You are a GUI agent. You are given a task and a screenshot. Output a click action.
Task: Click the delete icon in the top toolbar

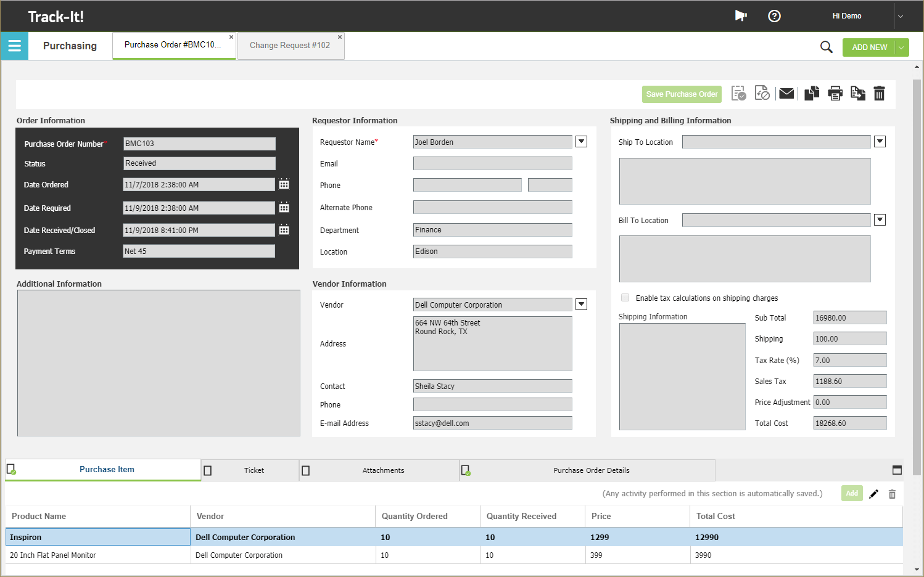click(x=879, y=93)
